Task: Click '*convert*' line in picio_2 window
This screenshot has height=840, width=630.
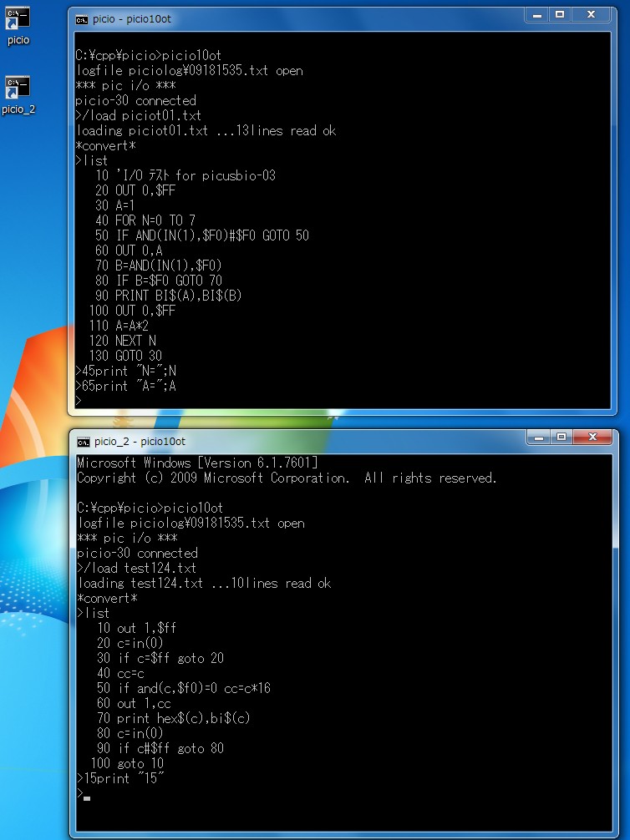Action: (x=107, y=598)
